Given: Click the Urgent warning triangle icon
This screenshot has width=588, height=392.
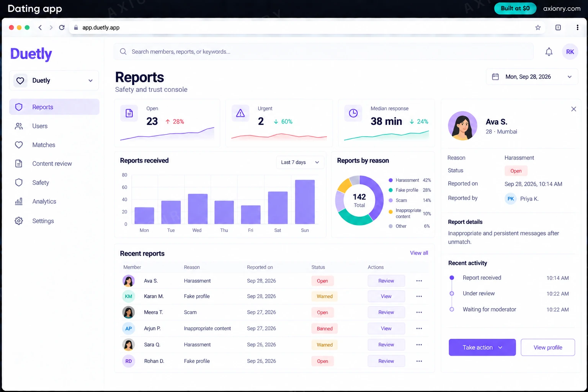Looking at the screenshot, I should point(240,113).
